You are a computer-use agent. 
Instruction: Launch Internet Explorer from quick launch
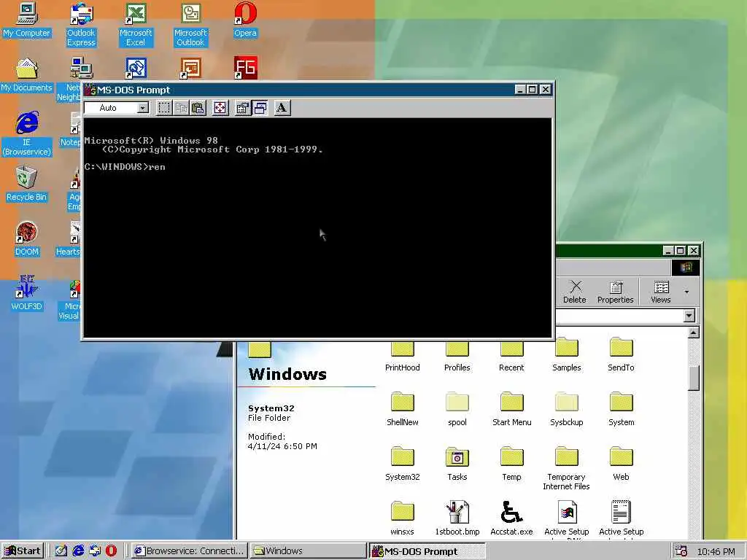(77, 551)
